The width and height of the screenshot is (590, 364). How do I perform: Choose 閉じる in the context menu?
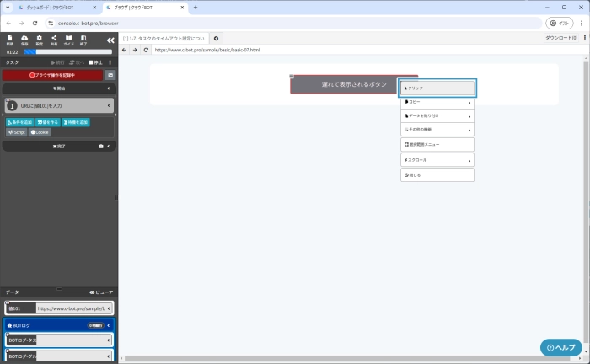tap(437, 174)
